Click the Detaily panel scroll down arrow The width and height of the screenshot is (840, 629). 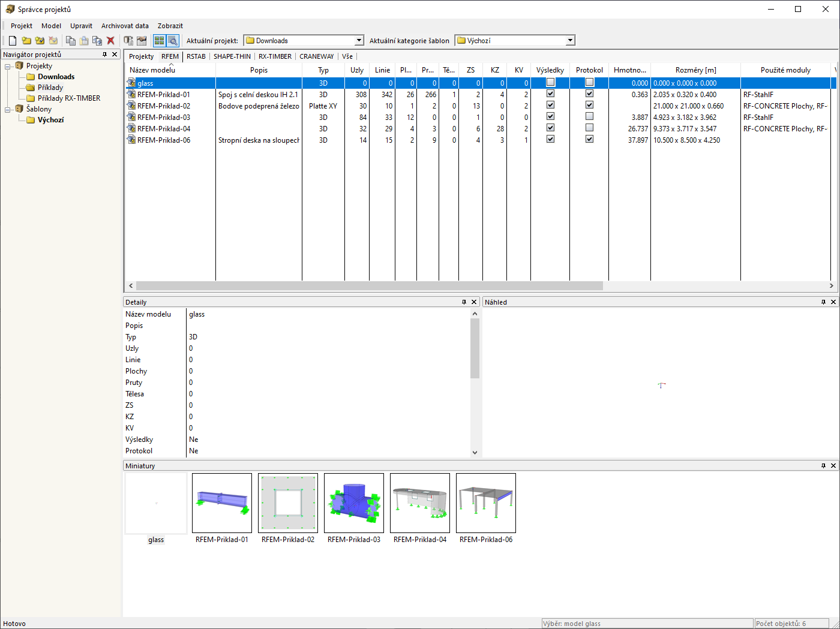(x=475, y=453)
